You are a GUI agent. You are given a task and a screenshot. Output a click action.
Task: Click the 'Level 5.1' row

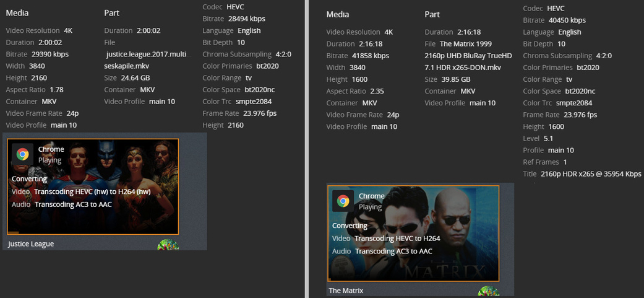(x=538, y=139)
